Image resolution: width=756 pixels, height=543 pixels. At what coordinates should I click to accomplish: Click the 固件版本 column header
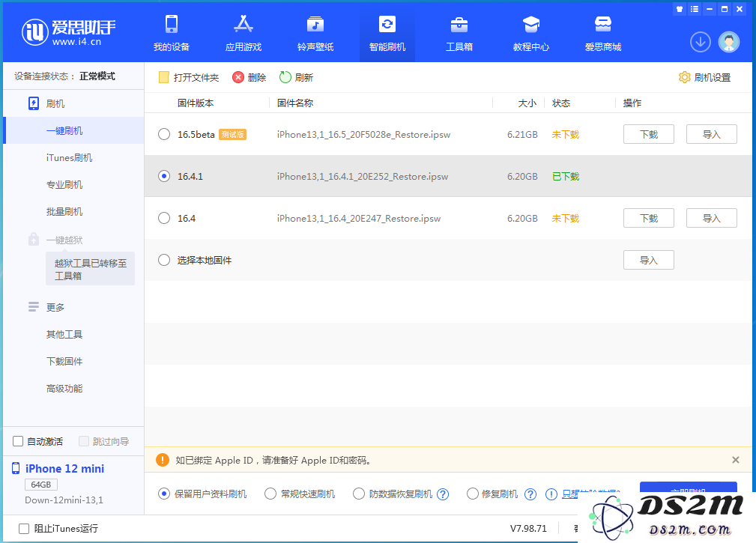pos(196,103)
